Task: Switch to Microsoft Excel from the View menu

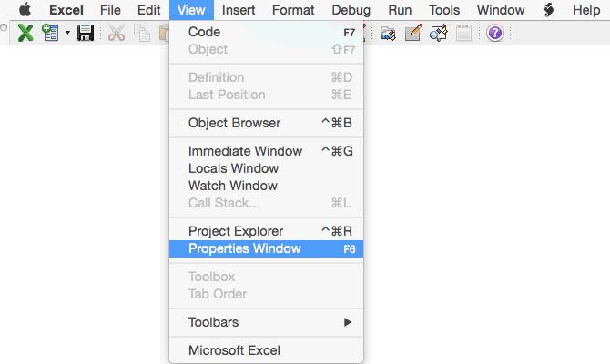Action: (x=267, y=350)
